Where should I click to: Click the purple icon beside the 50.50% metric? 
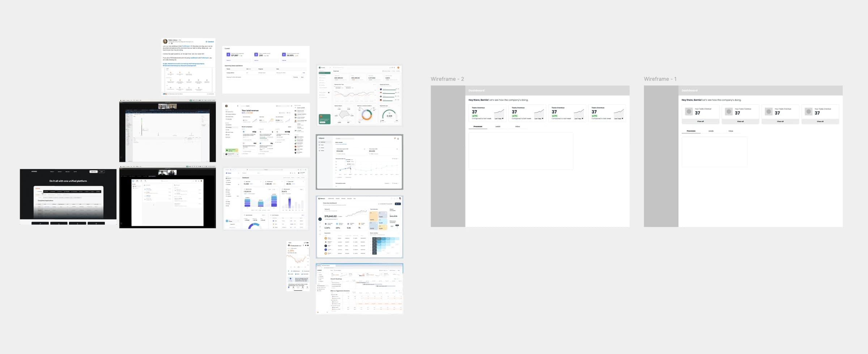pyautogui.click(x=284, y=55)
